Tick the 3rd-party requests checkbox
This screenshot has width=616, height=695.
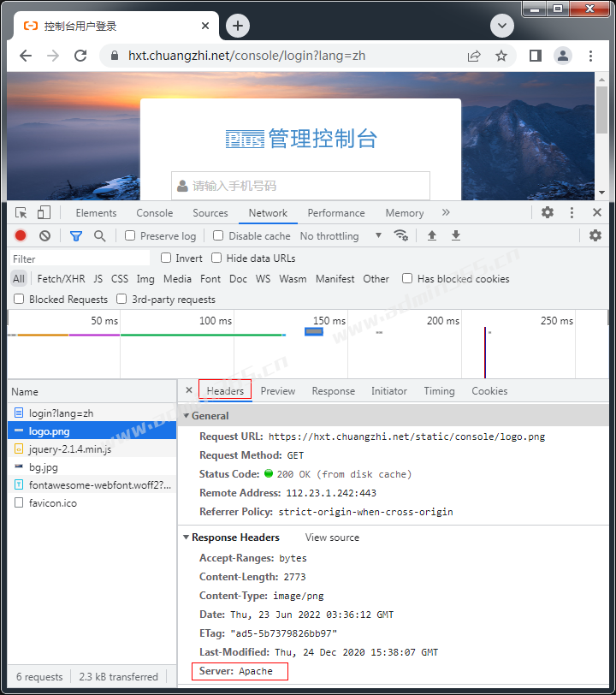point(121,300)
